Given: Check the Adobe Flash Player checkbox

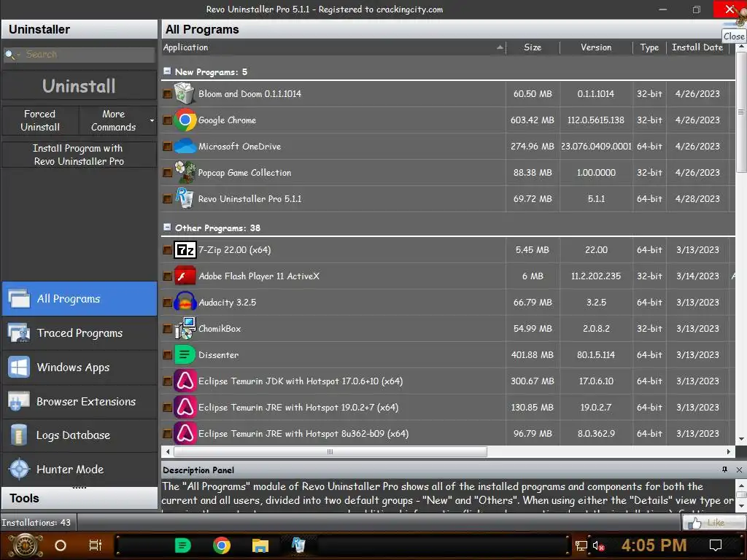Looking at the screenshot, I should pos(167,276).
